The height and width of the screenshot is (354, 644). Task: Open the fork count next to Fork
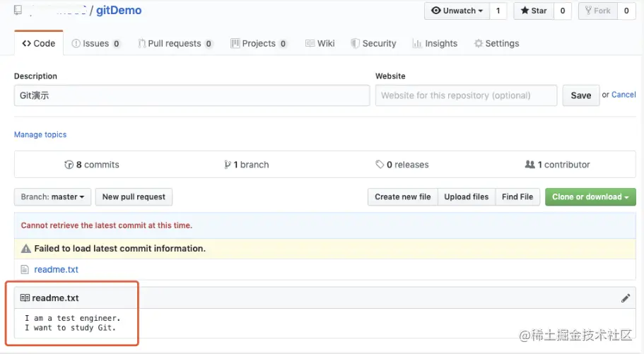pos(626,11)
